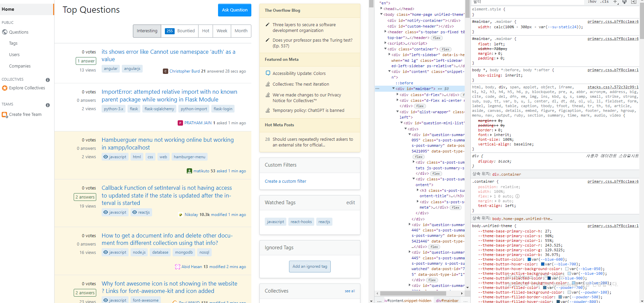Collapse the div id mainbar node

click(x=394, y=89)
